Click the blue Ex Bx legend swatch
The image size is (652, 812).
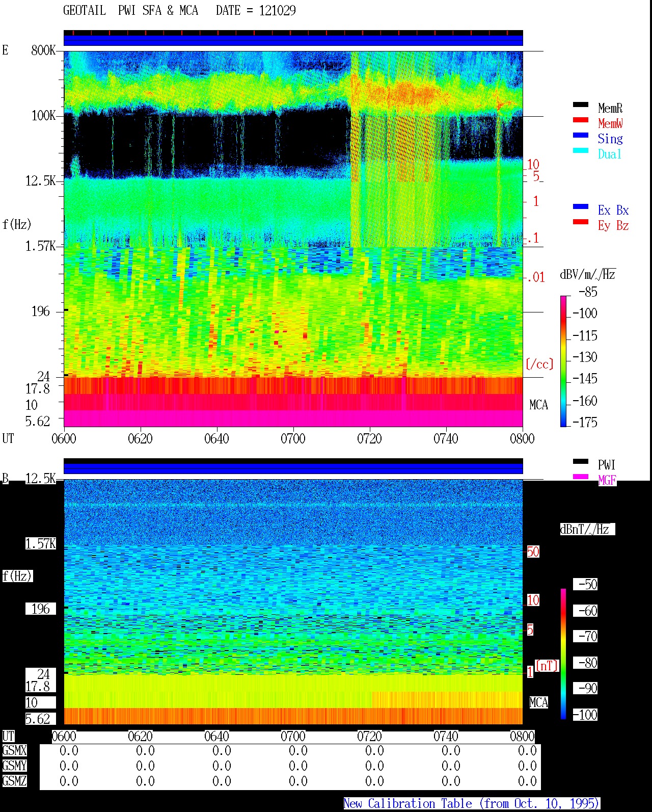coord(581,207)
